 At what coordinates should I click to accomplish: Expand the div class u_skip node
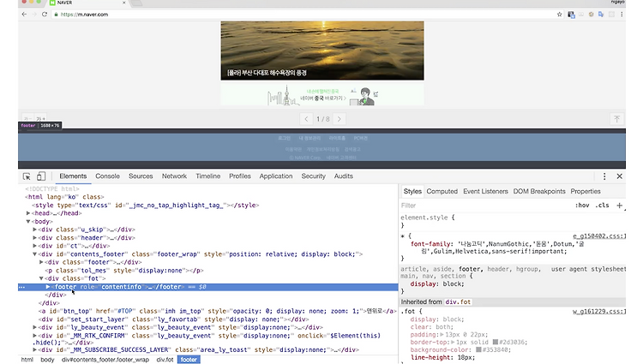[x=35, y=230]
